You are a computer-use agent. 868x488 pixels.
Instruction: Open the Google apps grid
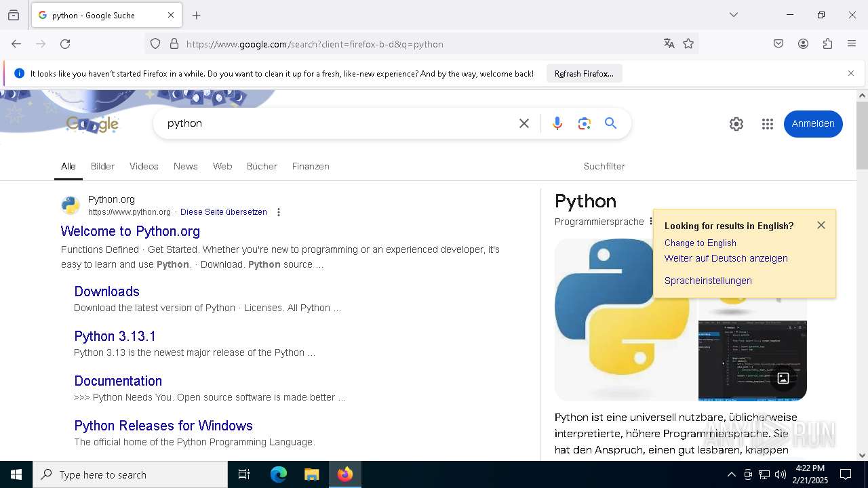click(x=768, y=124)
